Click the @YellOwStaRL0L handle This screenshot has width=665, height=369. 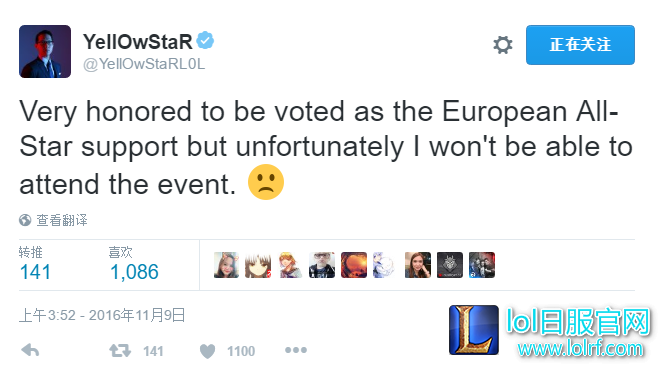point(144,64)
